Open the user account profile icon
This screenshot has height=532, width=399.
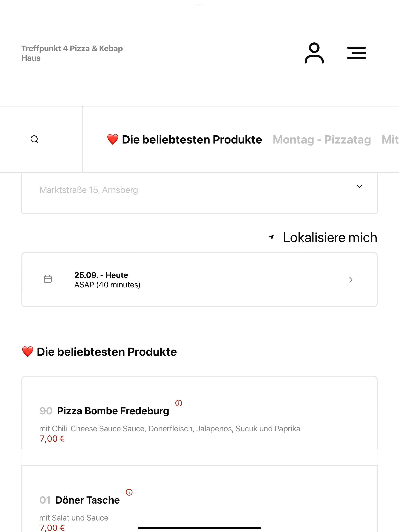click(x=314, y=53)
